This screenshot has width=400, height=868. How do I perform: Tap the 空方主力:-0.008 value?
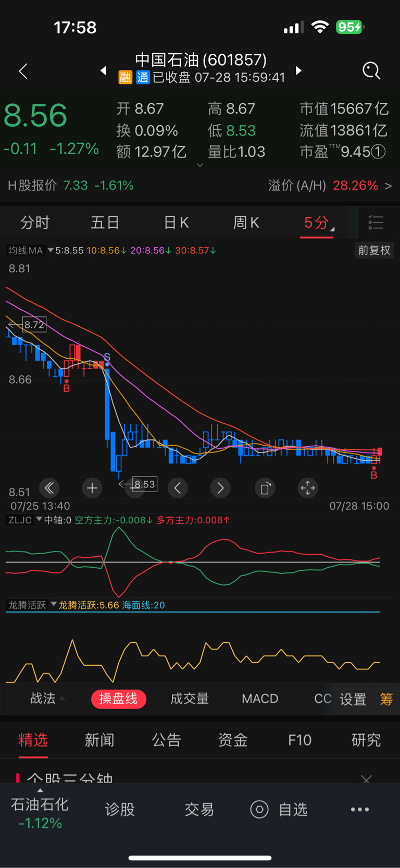coord(114,520)
